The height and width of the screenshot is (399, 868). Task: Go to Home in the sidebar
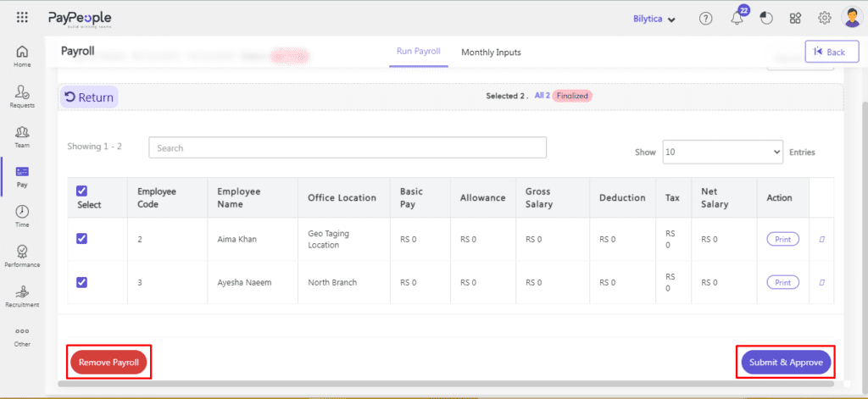click(22, 57)
